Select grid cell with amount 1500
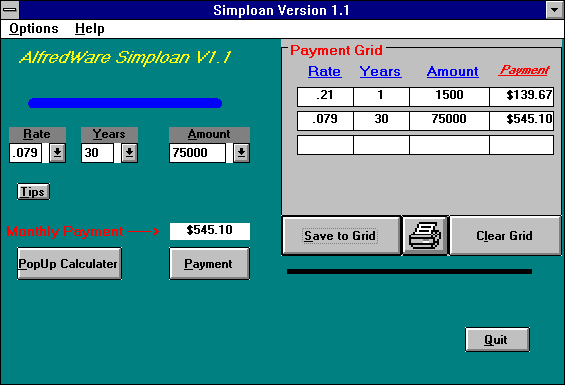Screen dimensions: 565x385 [449, 97]
